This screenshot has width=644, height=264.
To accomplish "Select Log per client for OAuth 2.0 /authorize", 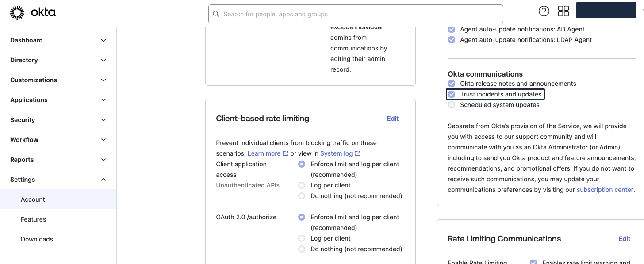I will (x=301, y=238).
